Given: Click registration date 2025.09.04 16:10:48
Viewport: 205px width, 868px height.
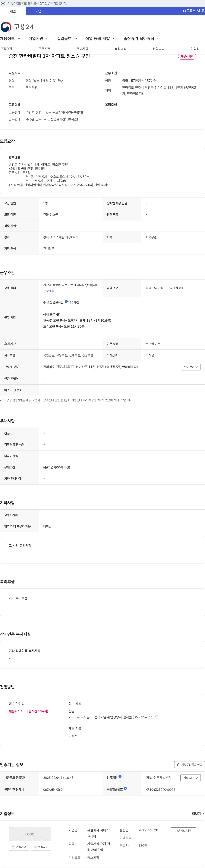Looking at the screenshot, I should tap(58, 778).
